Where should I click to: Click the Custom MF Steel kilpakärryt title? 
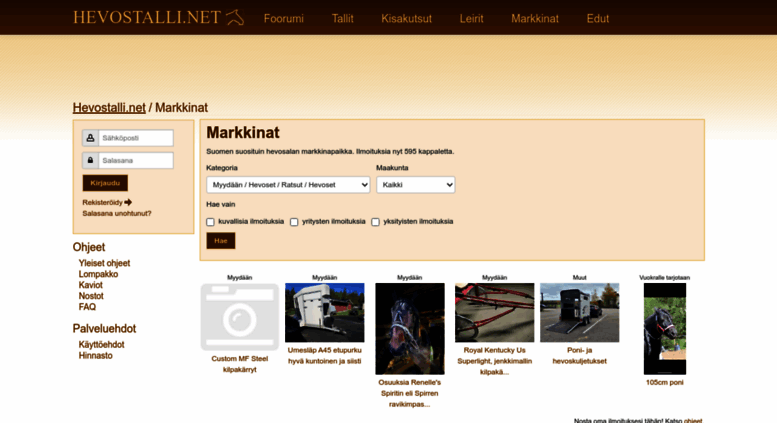pos(240,364)
